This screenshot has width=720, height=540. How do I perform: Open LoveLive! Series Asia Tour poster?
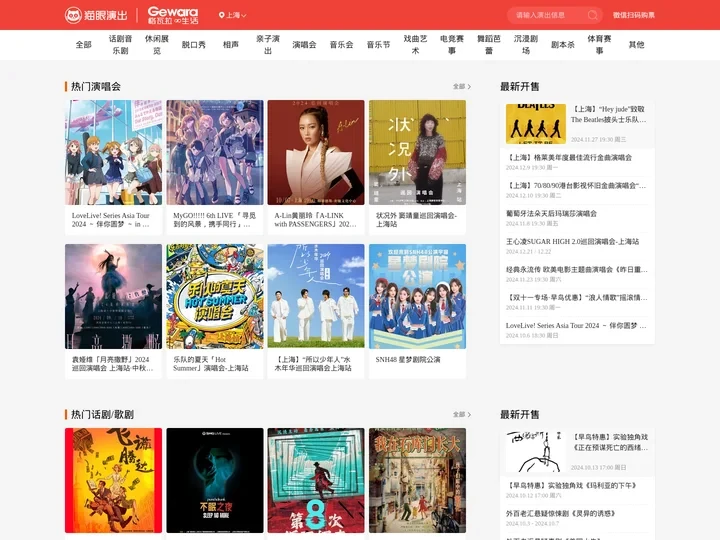(113, 152)
